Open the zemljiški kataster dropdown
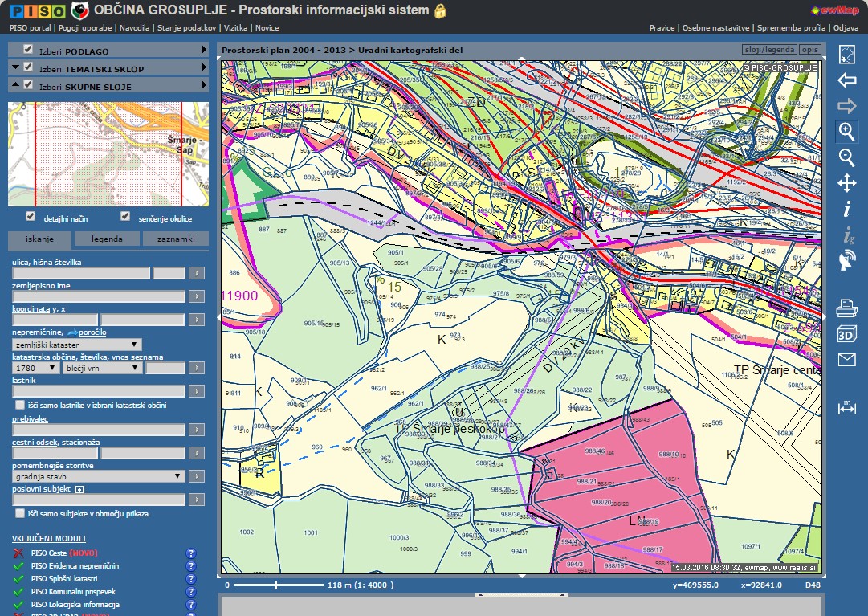868x616 pixels. (77, 345)
